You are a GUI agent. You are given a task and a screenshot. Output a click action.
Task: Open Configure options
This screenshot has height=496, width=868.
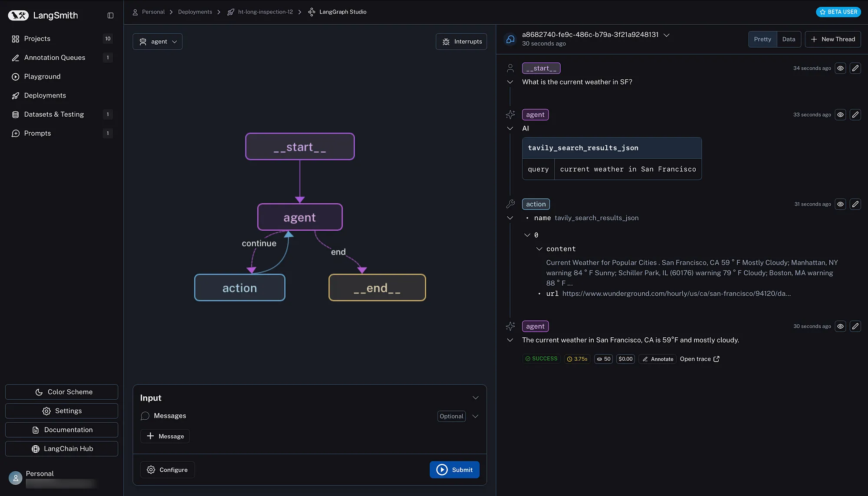(168, 470)
